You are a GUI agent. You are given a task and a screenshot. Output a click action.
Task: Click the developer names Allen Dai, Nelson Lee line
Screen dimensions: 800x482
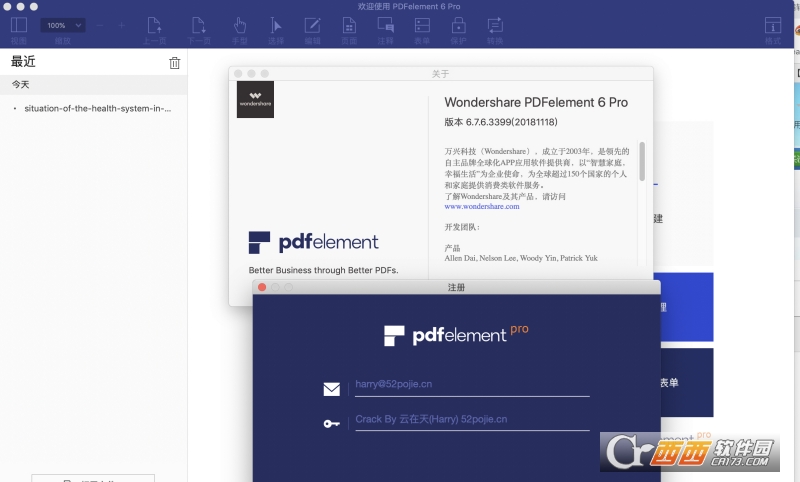[x=520, y=258]
